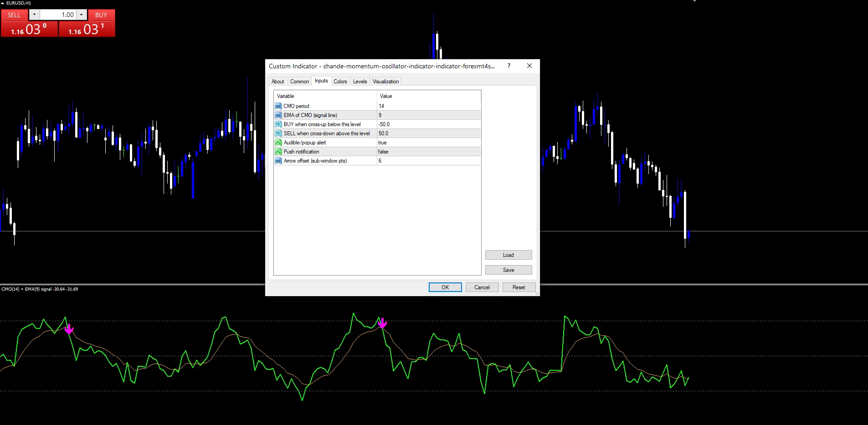Click the first magenta sell arrow in the CMO sub-window
Screen dimensions: 868x425
tap(69, 329)
